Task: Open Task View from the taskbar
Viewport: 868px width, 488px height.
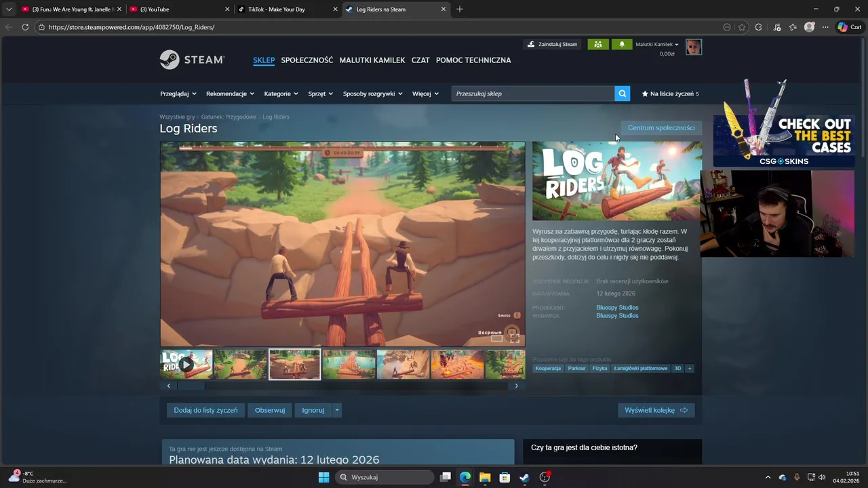Action: pos(446,477)
